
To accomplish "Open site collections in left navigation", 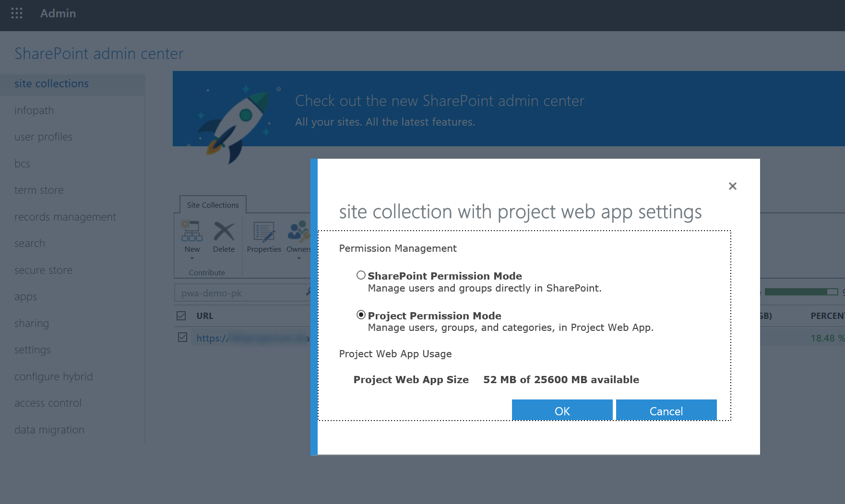I will 51,83.
